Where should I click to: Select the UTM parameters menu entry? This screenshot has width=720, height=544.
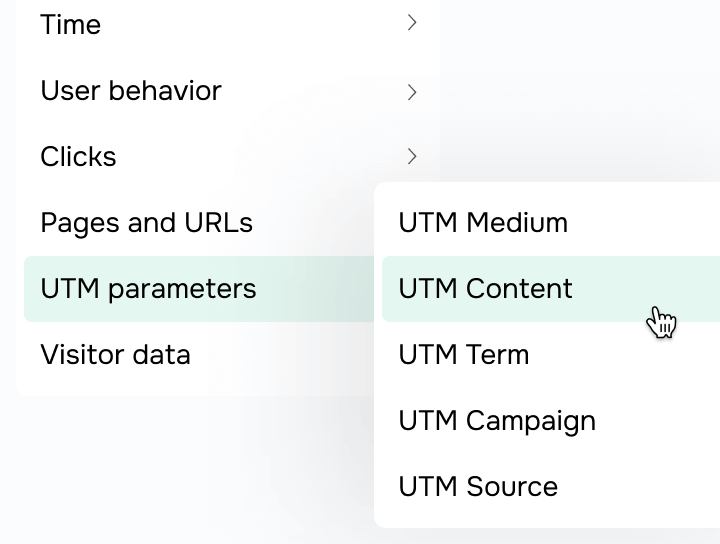click(199, 289)
